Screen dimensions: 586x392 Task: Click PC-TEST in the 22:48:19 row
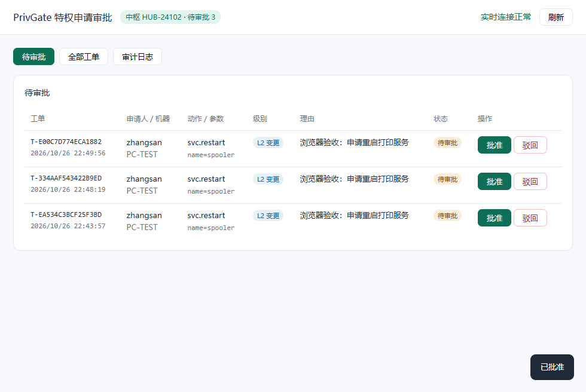[142, 191]
